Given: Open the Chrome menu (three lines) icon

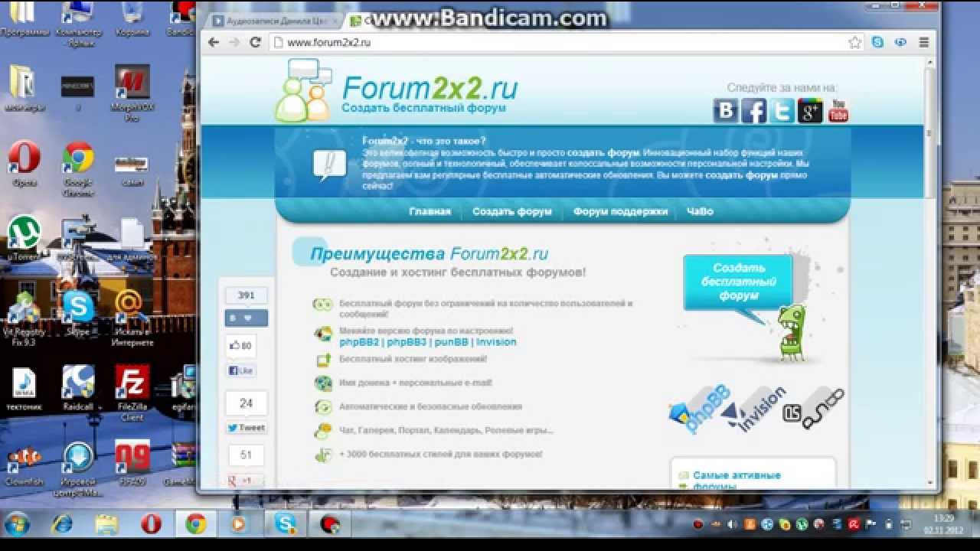Looking at the screenshot, I should (x=923, y=43).
